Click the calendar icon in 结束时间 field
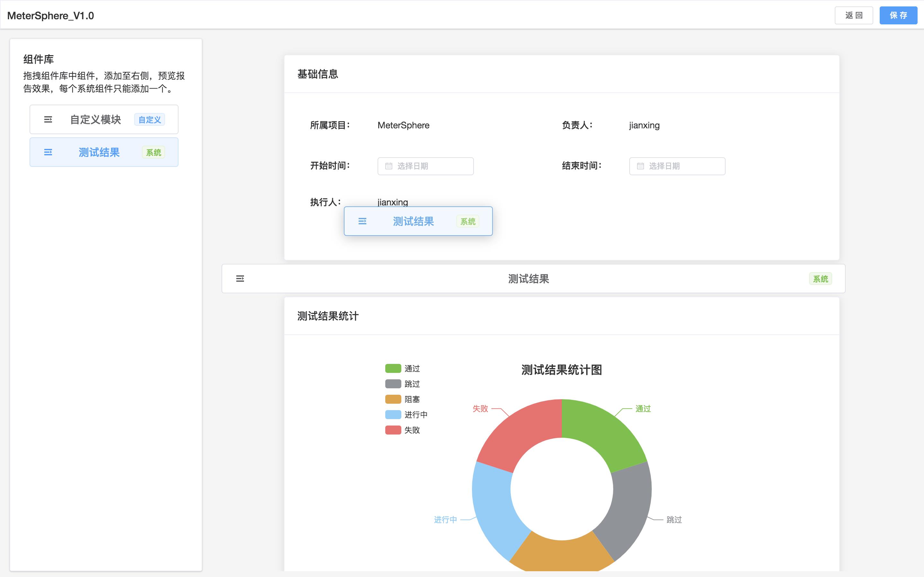Screen dimensions: 924x577 click(x=641, y=166)
